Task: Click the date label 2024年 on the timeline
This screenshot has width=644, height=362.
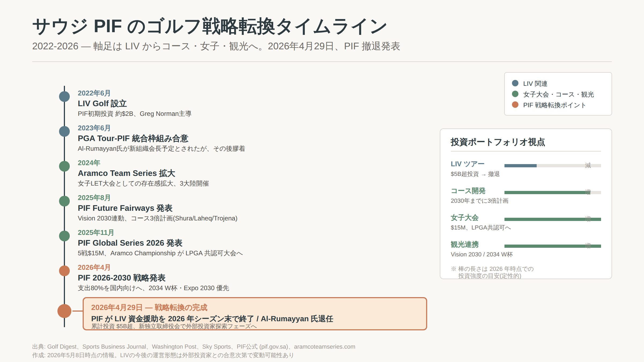Action: pyautogui.click(x=89, y=163)
